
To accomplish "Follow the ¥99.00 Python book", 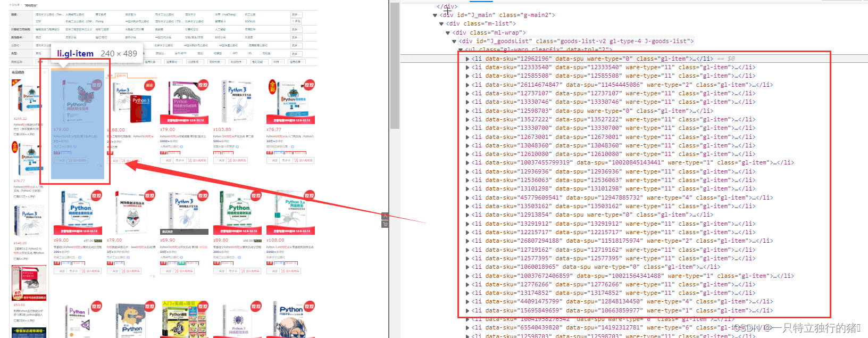I will 60,271.
